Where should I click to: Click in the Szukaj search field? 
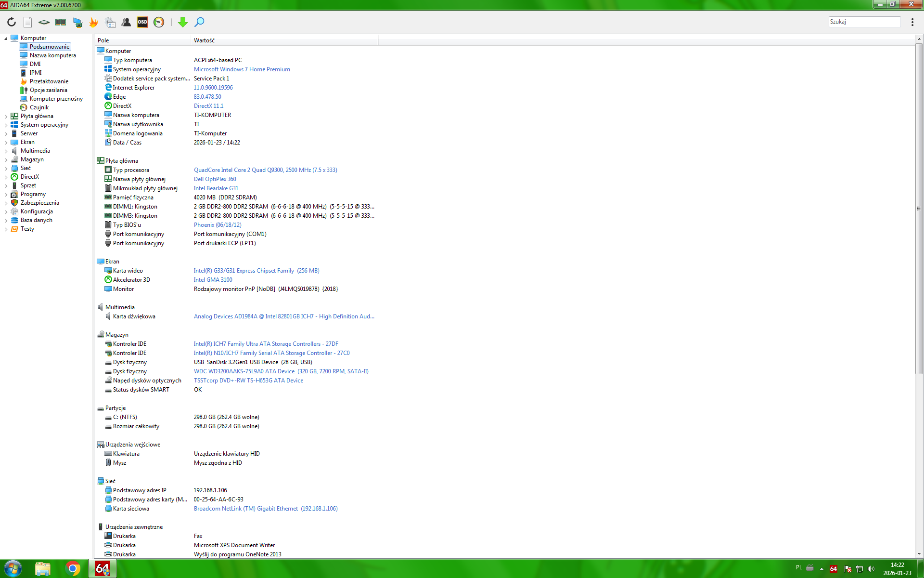[x=864, y=22]
